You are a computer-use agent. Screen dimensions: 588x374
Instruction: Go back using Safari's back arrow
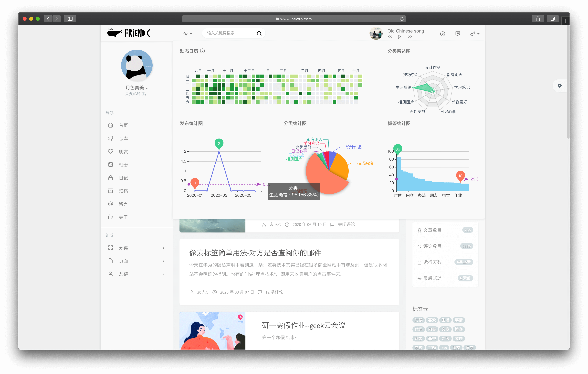click(48, 19)
